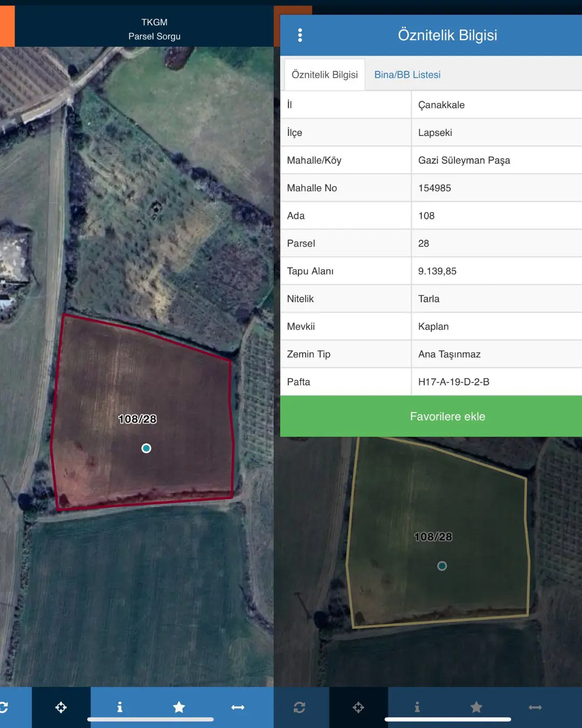Image resolution: width=582 pixels, height=728 pixels.
Task: Select the Ana Taşınmaz value
Action: [x=449, y=354]
